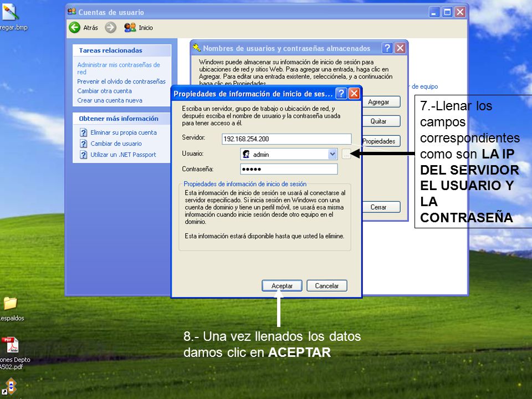Close Nombres de usuarios y contraseñas dialog
This screenshot has width=532, height=399.
click(x=400, y=48)
